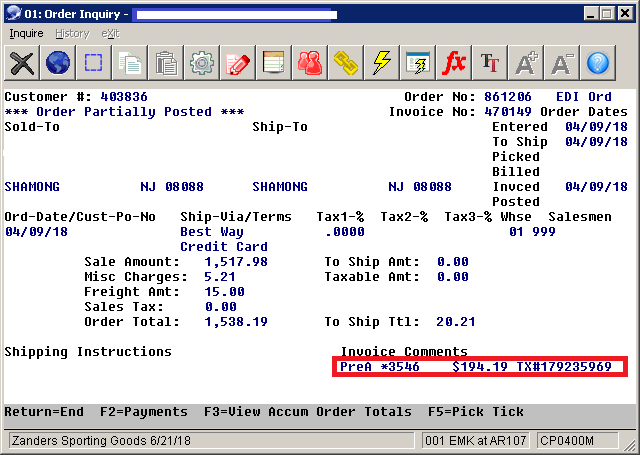Increase font size with A+ icon
The height and width of the screenshot is (455, 640).
tap(525, 63)
